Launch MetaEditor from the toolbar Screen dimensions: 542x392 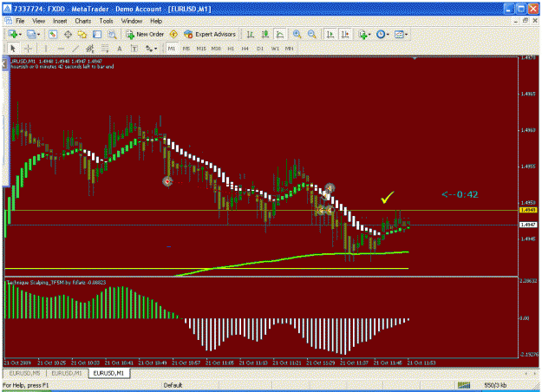pos(173,34)
